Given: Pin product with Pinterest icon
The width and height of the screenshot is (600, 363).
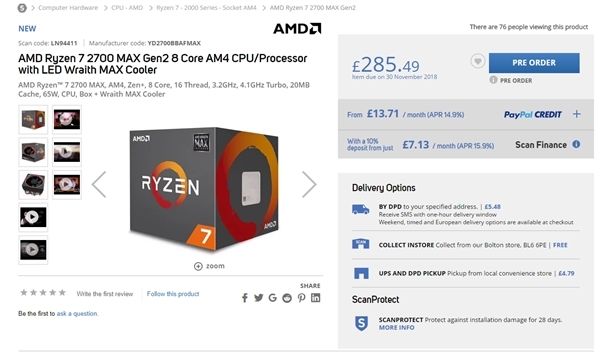Looking at the screenshot, I should (302, 298).
